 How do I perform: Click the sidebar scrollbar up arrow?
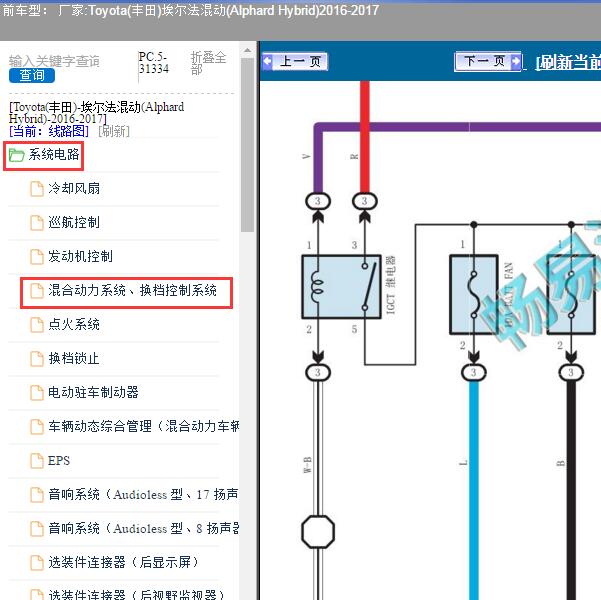coord(248,51)
